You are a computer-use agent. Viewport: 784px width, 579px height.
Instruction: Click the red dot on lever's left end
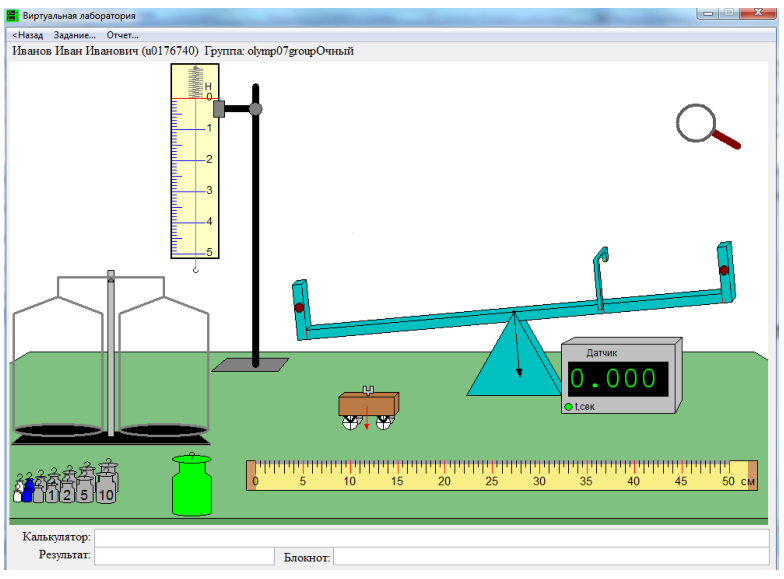[299, 308]
